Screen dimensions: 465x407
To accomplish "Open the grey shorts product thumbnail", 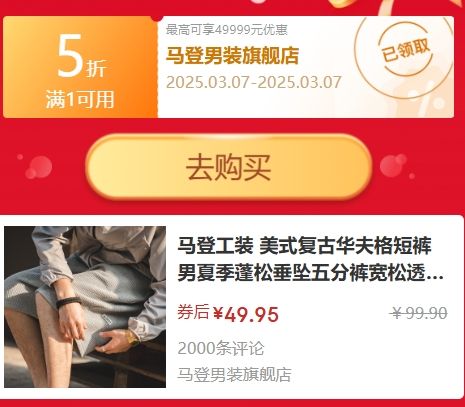I will (x=85, y=307).
